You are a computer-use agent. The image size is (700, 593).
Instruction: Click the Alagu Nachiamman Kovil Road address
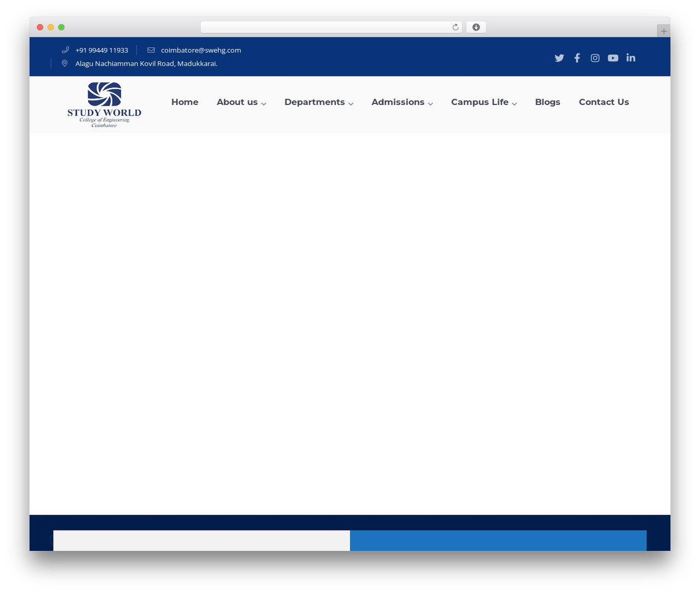[x=147, y=63]
